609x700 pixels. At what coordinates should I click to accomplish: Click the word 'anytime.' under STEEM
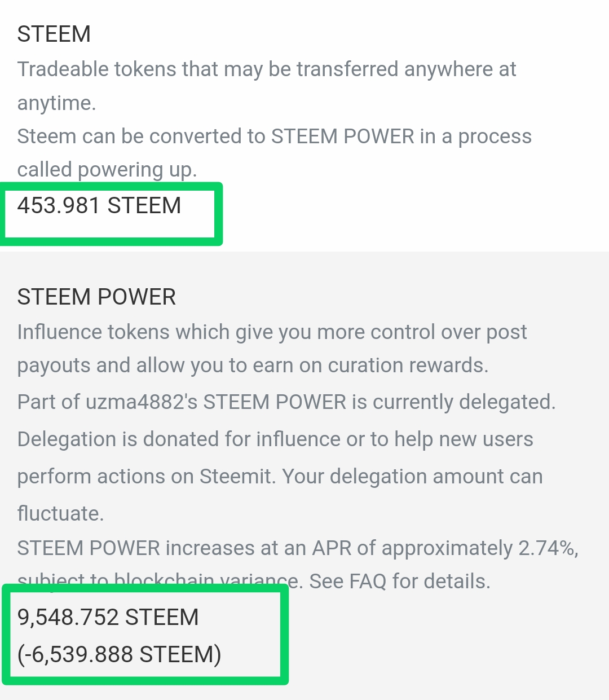coord(57,103)
